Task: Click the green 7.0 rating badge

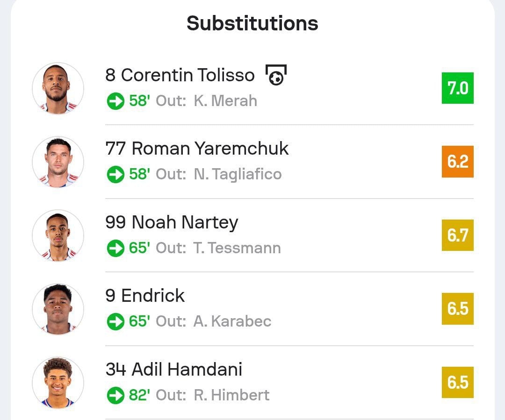Action: (457, 88)
